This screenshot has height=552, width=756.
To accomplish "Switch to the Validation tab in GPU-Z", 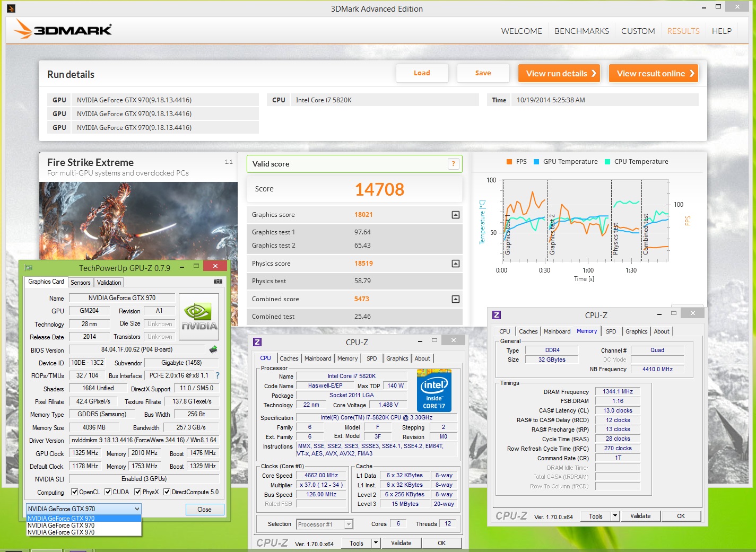I will click(109, 283).
